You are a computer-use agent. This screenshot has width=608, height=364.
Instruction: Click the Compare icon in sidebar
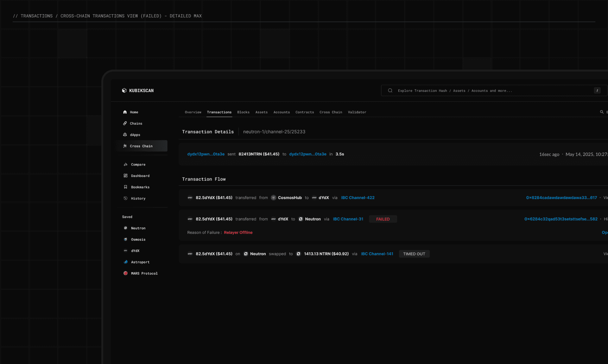tap(126, 165)
